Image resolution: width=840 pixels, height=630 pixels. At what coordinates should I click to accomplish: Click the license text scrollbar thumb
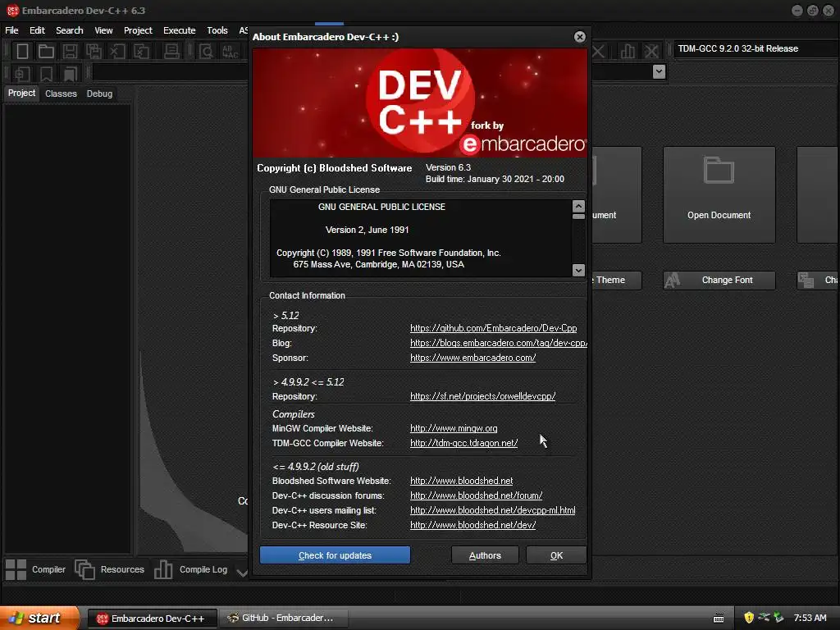(x=578, y=217)
